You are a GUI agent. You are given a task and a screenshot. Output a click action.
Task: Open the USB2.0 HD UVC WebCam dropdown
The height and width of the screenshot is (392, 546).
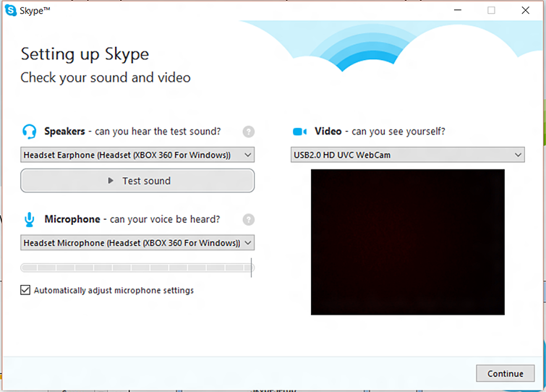click(x=408, y=155)
